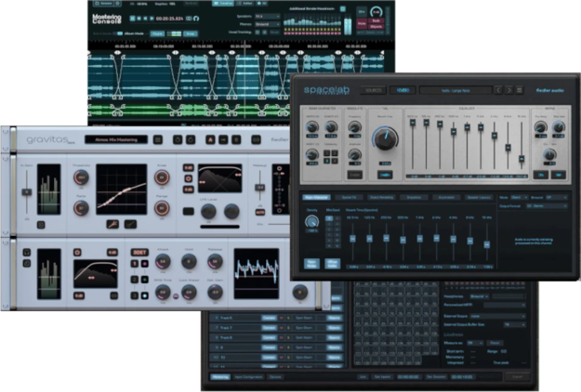This screenshot has height=392, width=581.
Task: Click the Mute button in Mastering Console
Action: pyautogui.click(x=362, y=23)
